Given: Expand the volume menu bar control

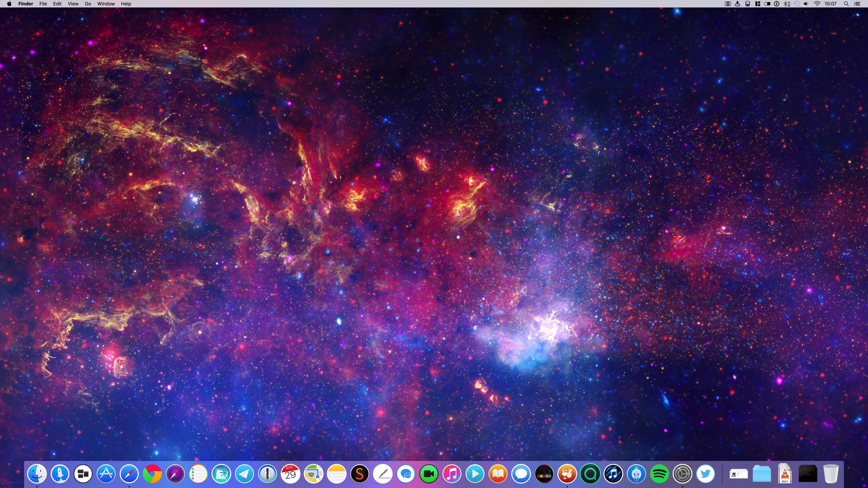Looking at the screenshot, I should [x=806, y=4].
